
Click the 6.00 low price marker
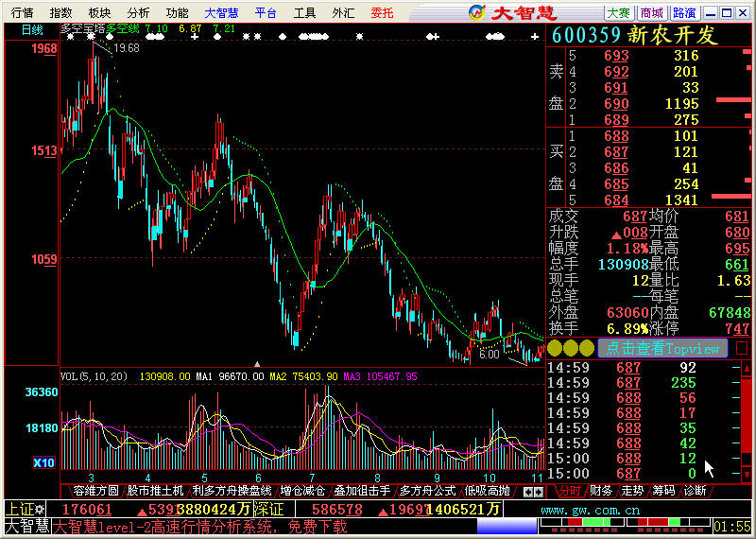(x=489, y=355)
